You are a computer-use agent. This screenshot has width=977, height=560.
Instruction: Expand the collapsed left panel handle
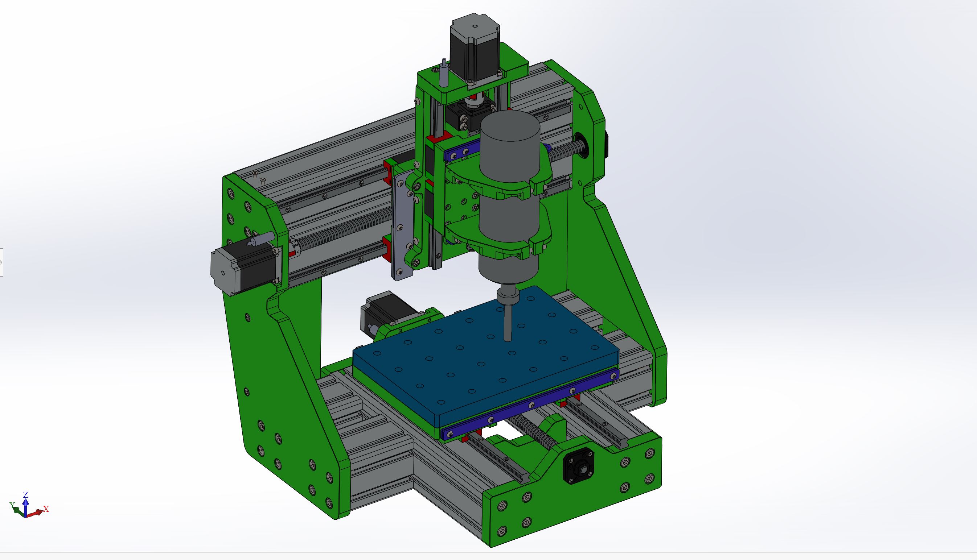[x=1, y=262]
